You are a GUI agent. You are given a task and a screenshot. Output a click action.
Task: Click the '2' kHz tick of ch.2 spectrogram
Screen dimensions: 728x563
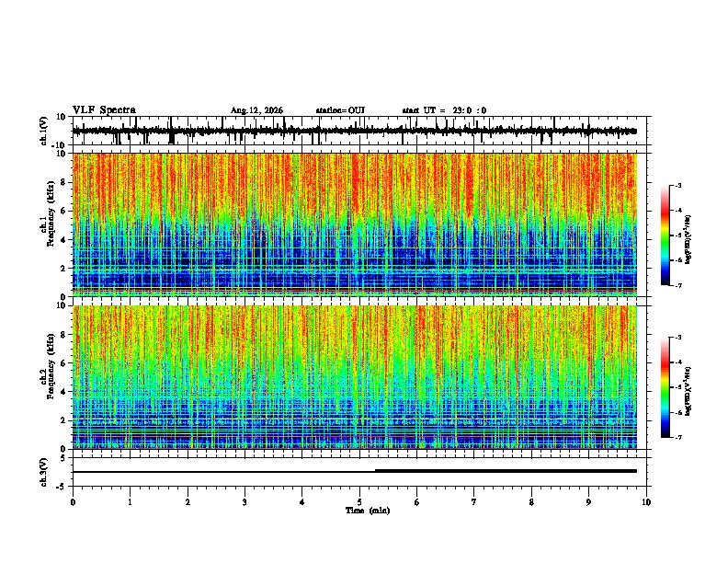64,420
